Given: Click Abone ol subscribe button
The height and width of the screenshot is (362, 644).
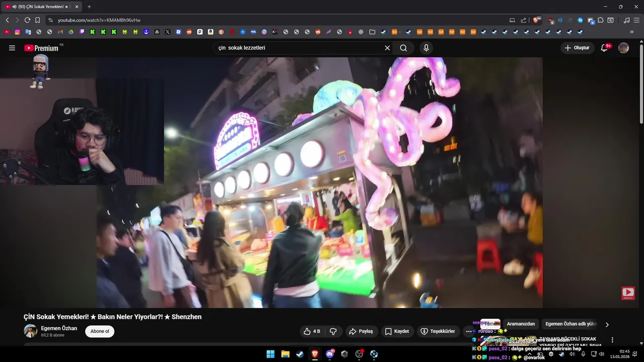Looking at the screenshot, I should (100, 331).
